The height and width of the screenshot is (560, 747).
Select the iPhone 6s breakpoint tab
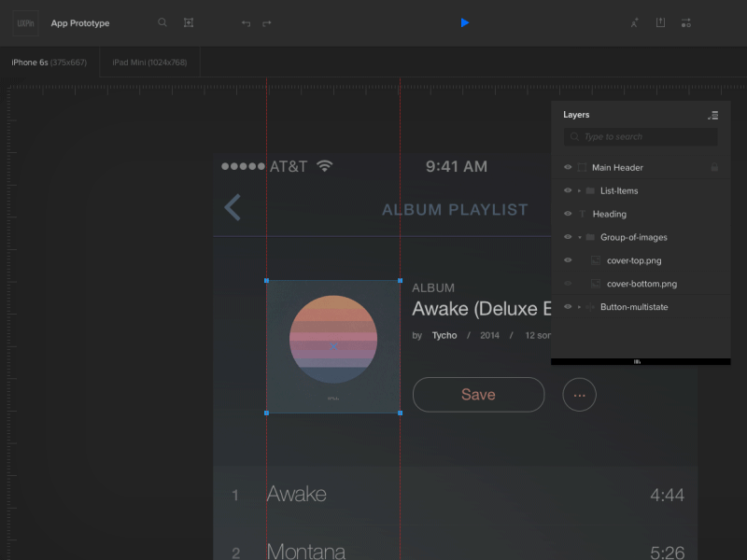(x=46, y=61)
